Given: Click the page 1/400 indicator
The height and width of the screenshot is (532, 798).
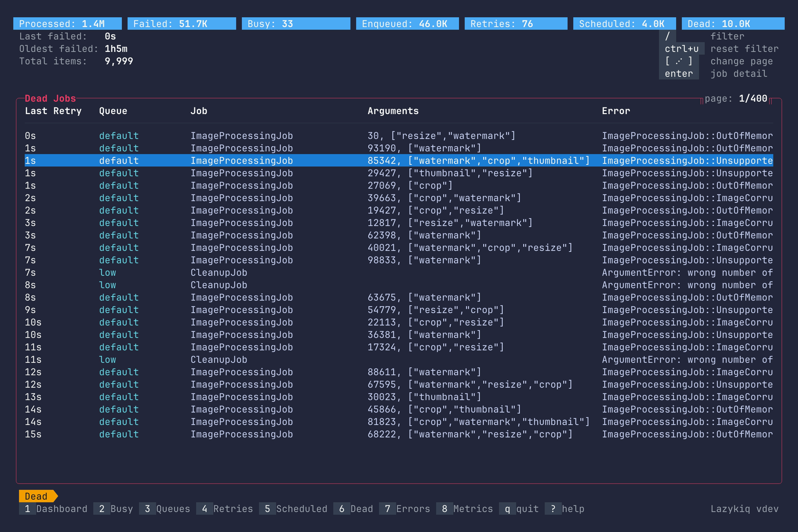Looking at the screenshot, I should [735, 98].
